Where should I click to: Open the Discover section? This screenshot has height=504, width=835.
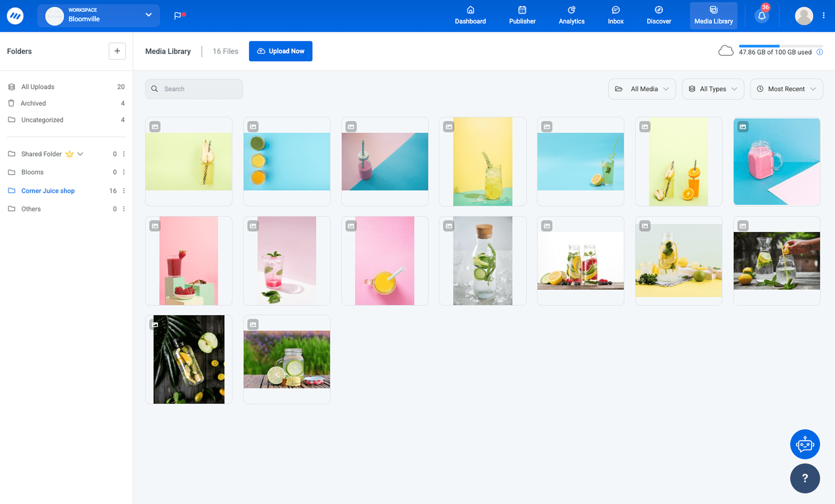click(x=659, y=15)
